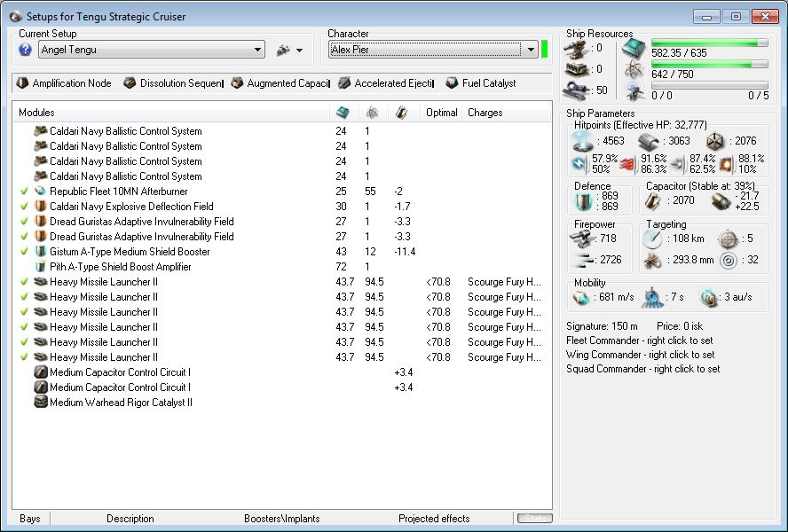Viewport: 788px width, 532px height.
Task: Select the Dissolution Sequencer subsystem
Action: [173, 83]
